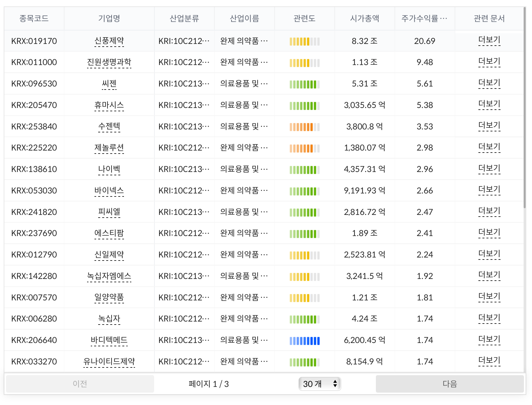Viewport: 532px width, 405px height.
Task: Click the 관련 문서 column header
Action: 489,18
